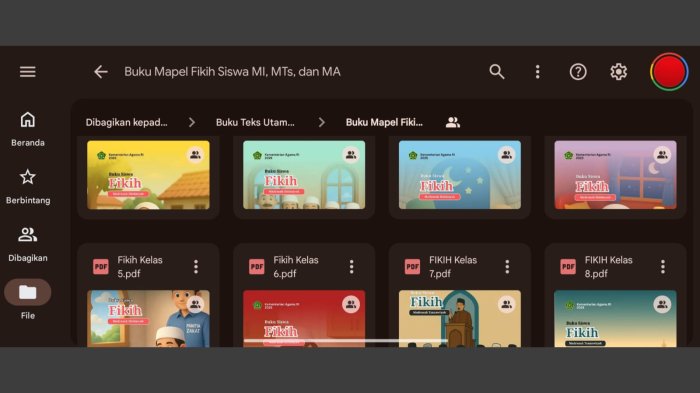Click shared badge on yellow Fikih cover
700x393 pixels.
pos(195,155)
